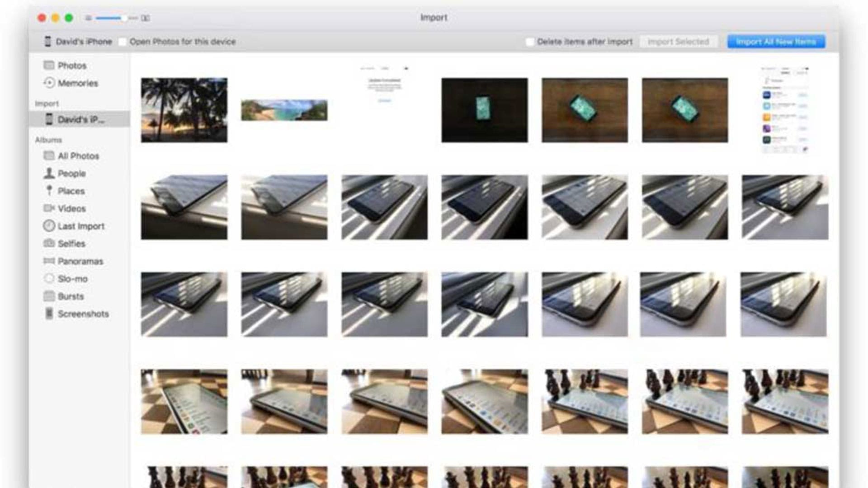Click the iPhone icon in the import toolbar
This screenshot has height=488, width=868.
[x=47, y=42]
